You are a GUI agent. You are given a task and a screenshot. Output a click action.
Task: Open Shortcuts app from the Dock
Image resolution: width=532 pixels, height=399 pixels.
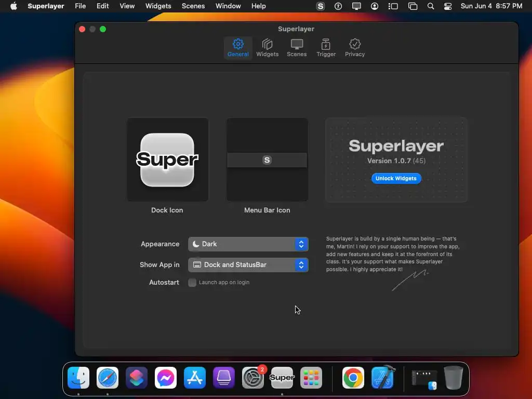click(x=137, y=378)
